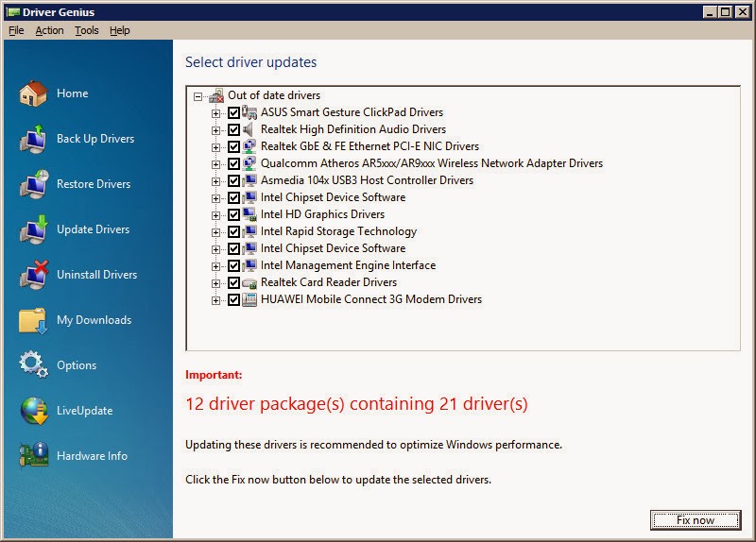The width and height of the screenshot is (756, 542).
Task: Click the Fix now button
Action: (x=696, y=520)
